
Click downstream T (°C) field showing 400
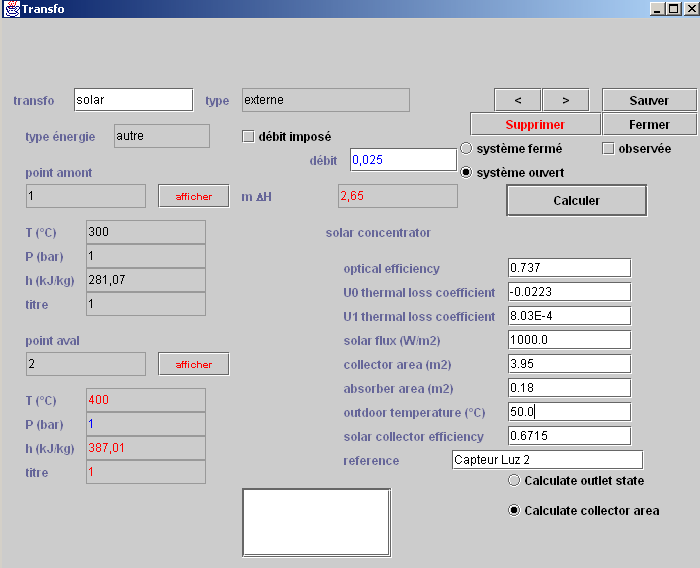[x=146, y=400]
